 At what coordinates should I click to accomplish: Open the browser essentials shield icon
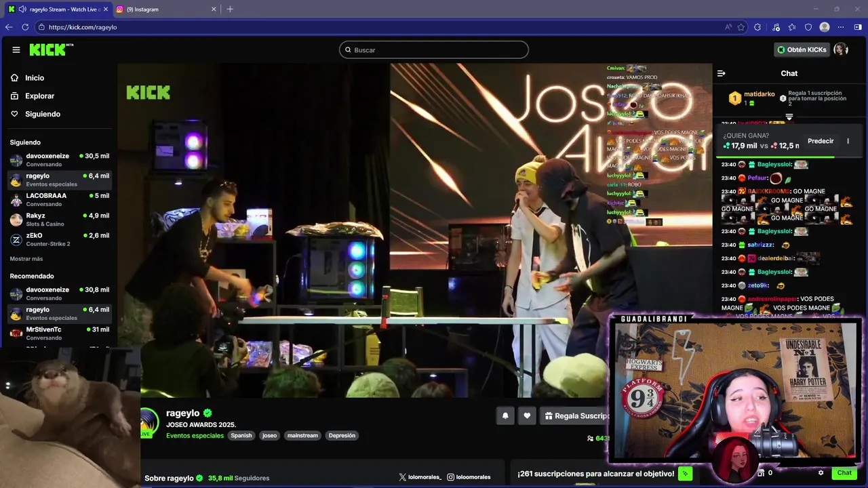808,27
